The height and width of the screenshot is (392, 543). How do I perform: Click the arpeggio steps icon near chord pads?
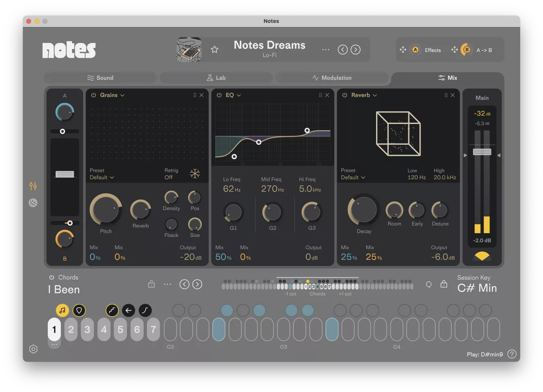click(x=112, y=310)
